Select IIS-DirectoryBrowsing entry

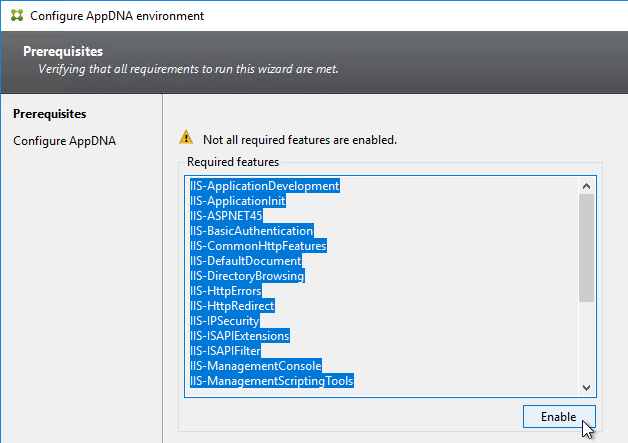click(247, 276)
